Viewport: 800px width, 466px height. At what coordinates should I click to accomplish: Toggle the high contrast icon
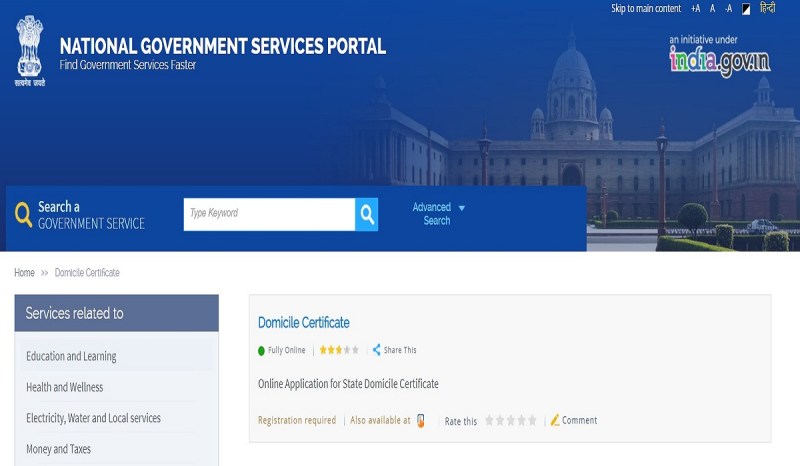[746, 9]
